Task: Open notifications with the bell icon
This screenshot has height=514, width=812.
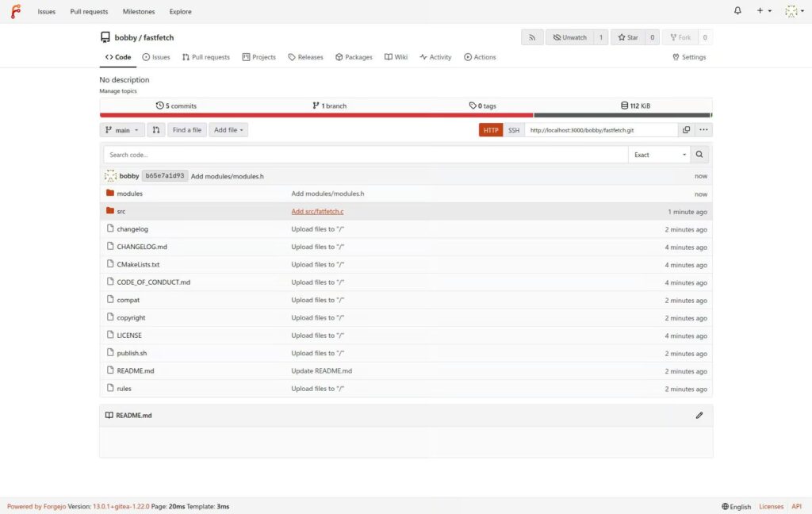Action: pos(737,10)
